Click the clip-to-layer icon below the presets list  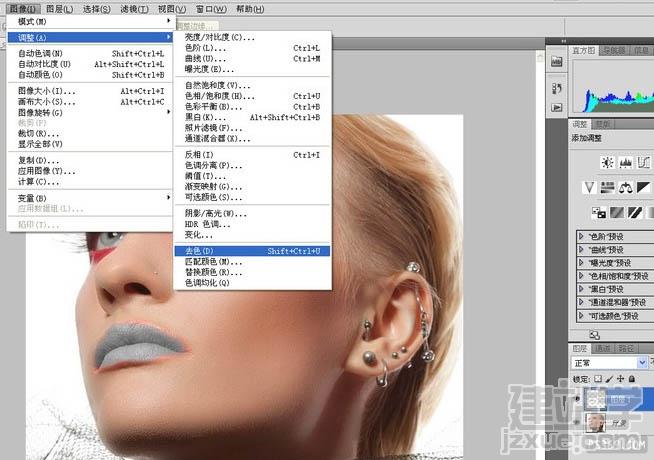(x=594, y=335)
